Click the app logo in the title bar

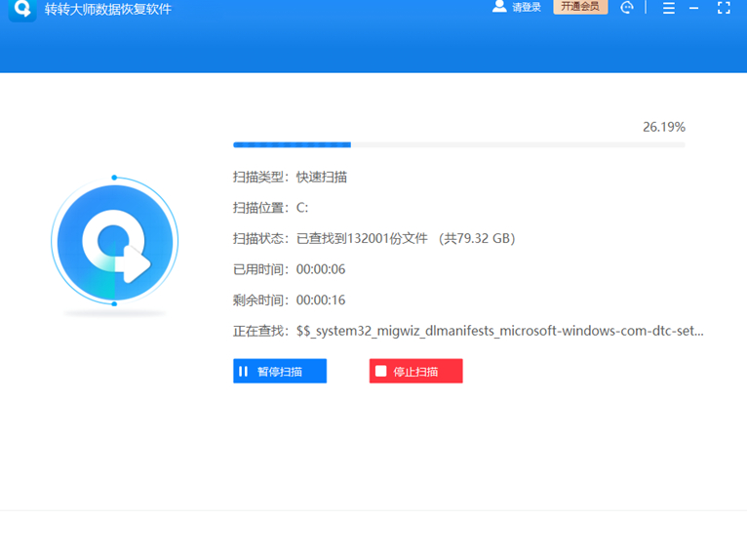[22, 10]
